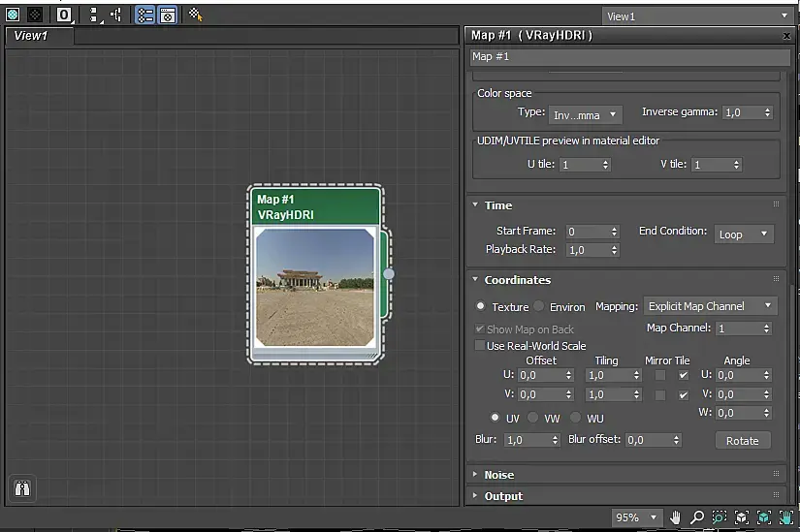This screenshot has height=532, width=800.
Task: Open the End Condition Loop dropdown
Action: coord(744,235)
